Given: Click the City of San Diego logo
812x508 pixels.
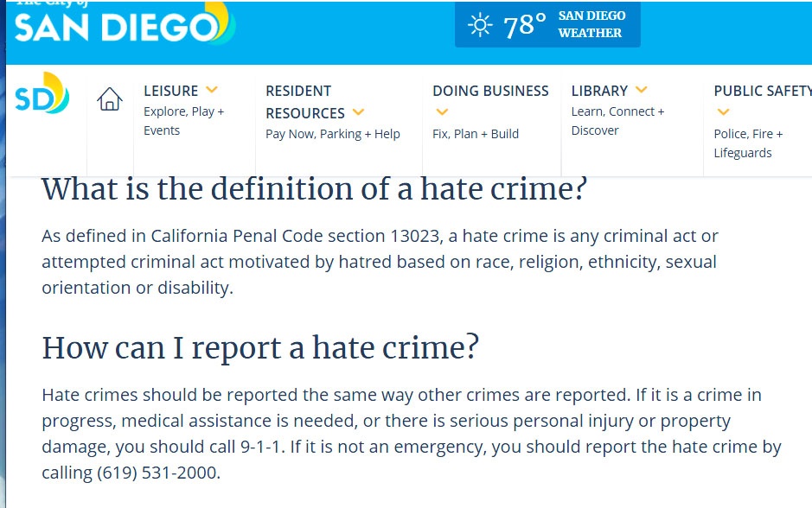Looking at the screenshot, I should tap(125, 22).
